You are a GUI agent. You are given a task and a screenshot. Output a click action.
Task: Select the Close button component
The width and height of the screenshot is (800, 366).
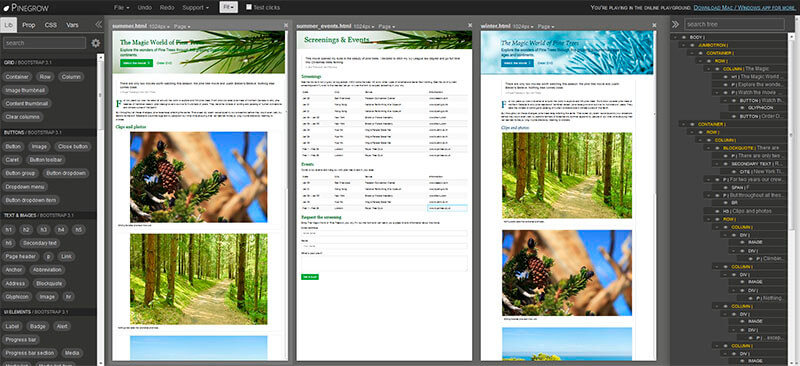click(x=73, y=147)
